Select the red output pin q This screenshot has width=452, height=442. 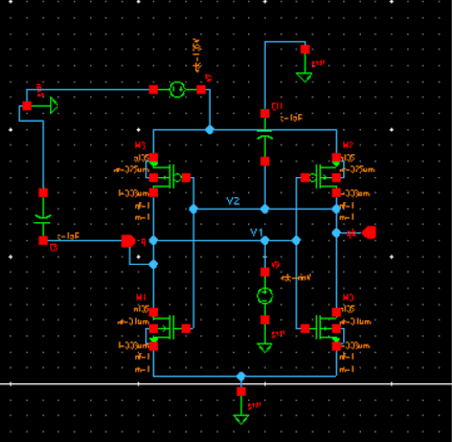(128, 241)
